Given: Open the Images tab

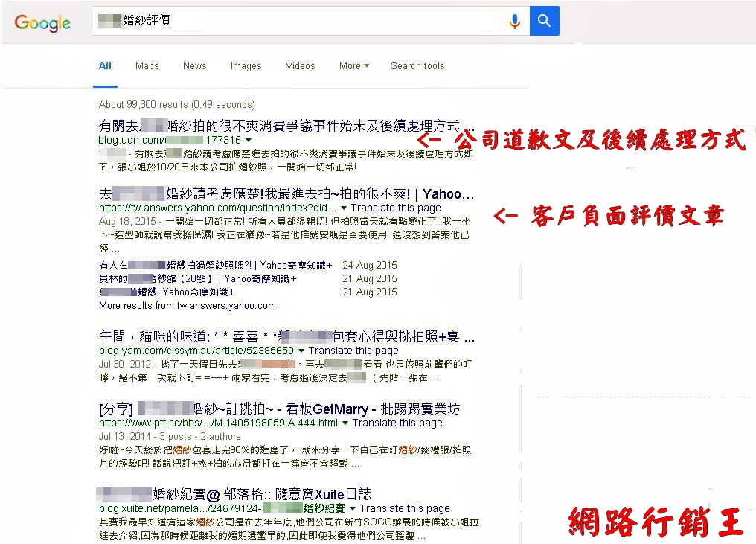Looking at the screenshot, I should (x=246, y=66).
